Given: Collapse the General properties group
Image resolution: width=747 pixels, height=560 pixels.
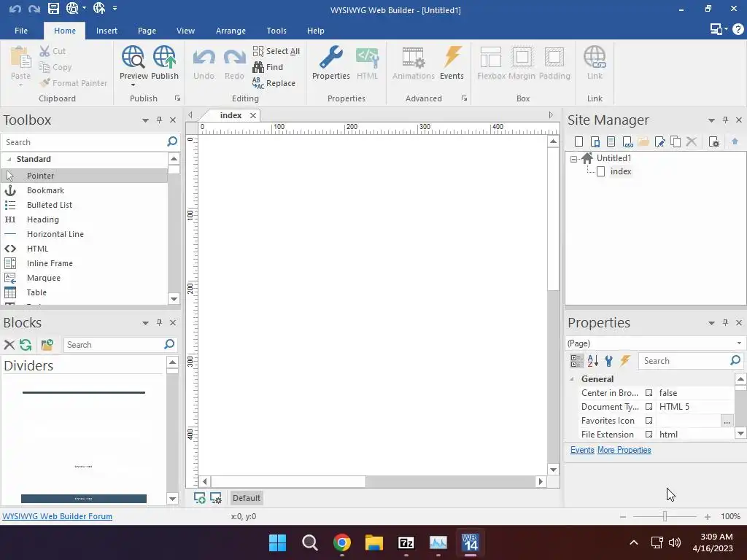Looking at the screenshot, I should point(572,379).
